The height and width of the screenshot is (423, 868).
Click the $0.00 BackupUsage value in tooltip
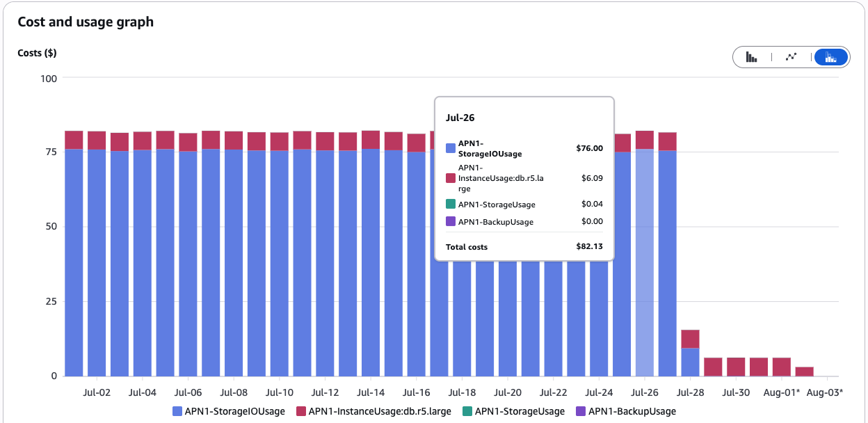(x=592, y=221)
